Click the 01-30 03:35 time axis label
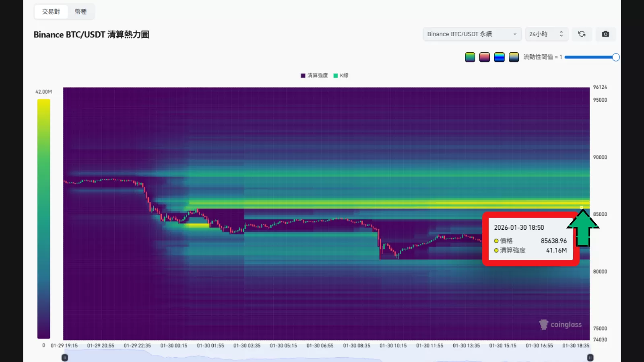This screenshot has width=644, height=362. pos(247,346)
